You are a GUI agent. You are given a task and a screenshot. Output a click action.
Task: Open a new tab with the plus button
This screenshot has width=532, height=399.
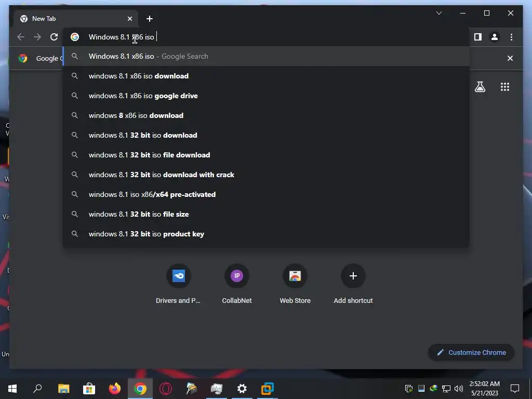pos(150,19)
